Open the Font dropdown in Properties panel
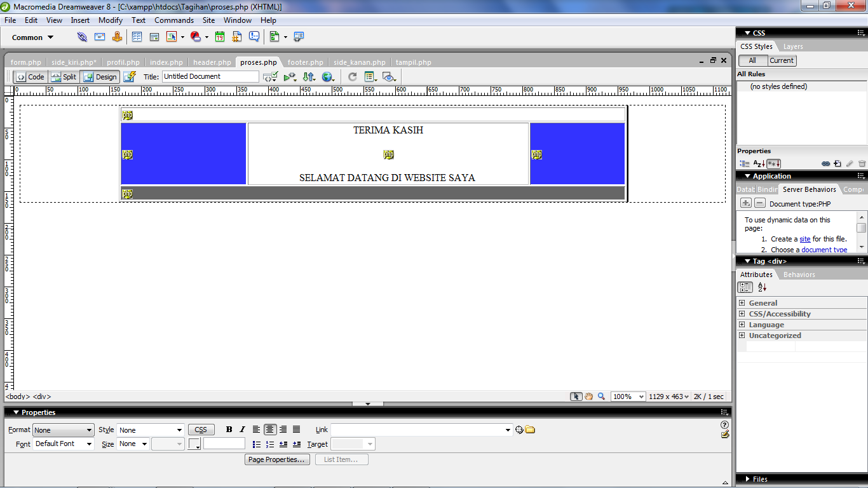The image size is (868, 488). (63, 444)
